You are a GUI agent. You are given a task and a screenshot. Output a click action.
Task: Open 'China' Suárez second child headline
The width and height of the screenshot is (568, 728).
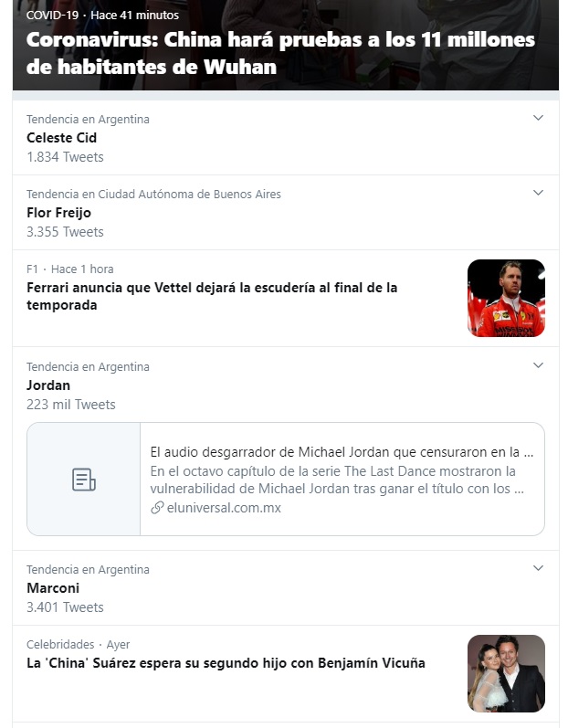[226, 663]
